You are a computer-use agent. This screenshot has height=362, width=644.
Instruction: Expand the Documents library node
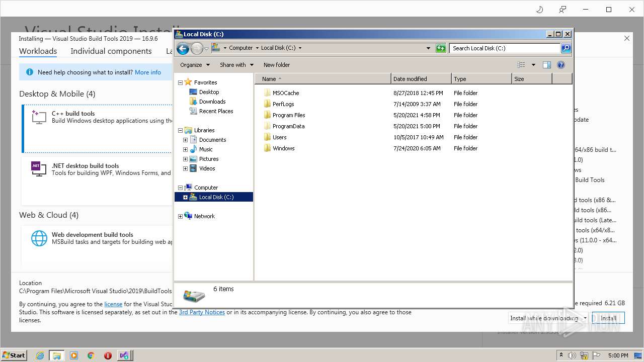pos(185,140)
